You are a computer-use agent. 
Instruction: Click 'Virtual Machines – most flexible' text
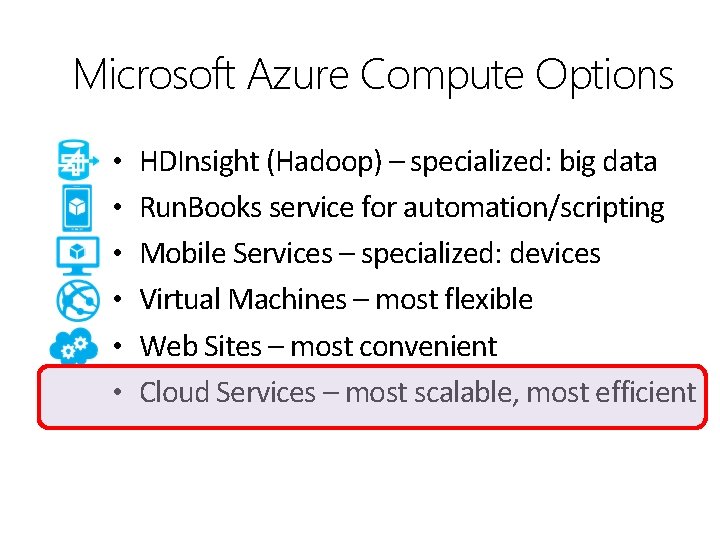(x=336, y=300)
